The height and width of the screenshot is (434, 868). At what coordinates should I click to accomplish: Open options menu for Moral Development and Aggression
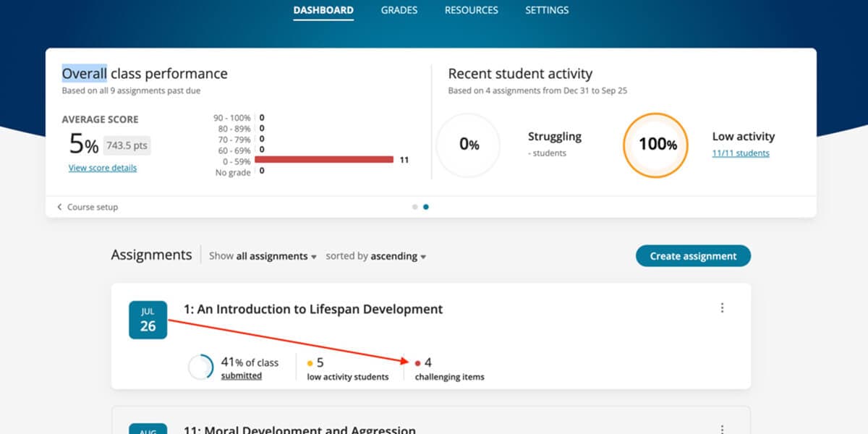click(722, 429)
